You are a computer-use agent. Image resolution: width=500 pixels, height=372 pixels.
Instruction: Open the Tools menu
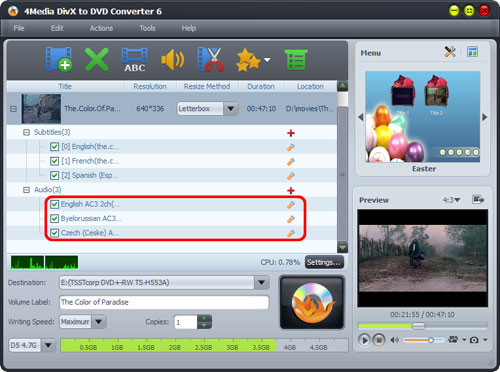(147, 28)
